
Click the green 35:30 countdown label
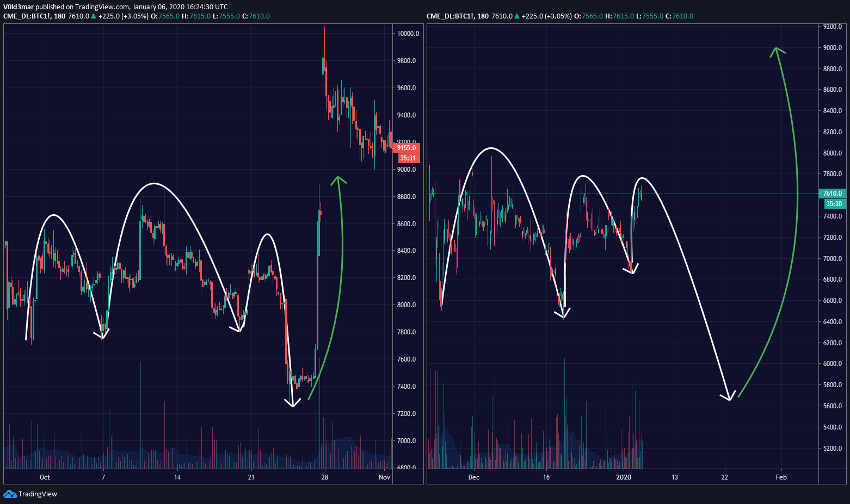tap(834, 204)
